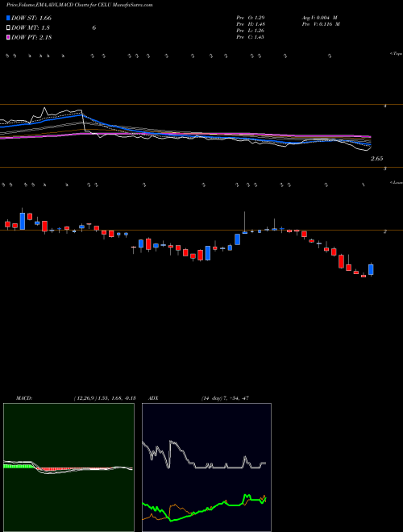
Task: Click the 2.65 price label near EMA lines
Action: [377, 159]
